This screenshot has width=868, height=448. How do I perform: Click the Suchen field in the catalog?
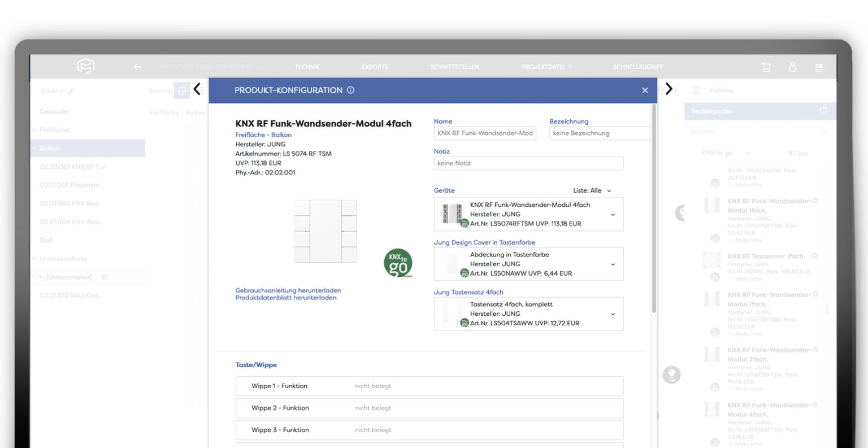[x=754, y=132]
